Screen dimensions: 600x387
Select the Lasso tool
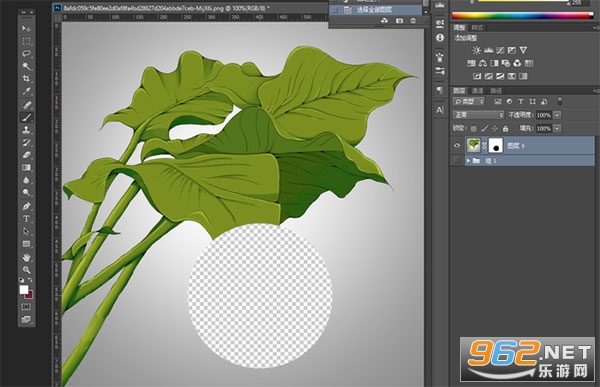point(26,54)
